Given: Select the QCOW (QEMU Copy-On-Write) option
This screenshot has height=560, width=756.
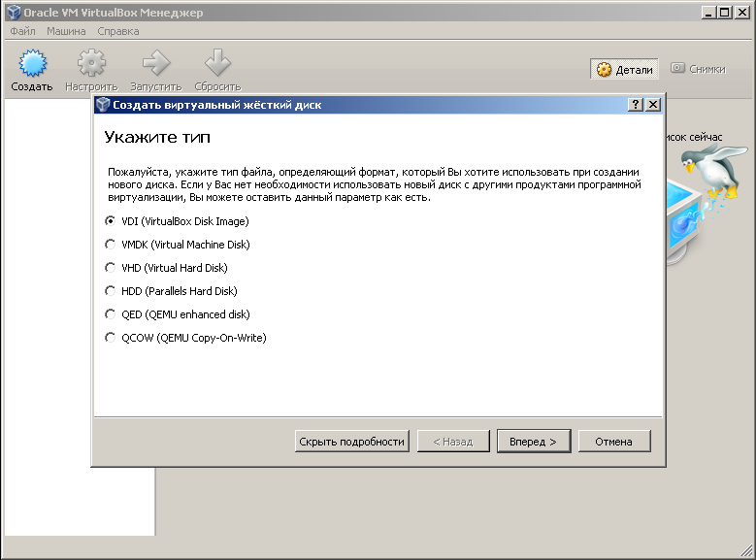Looking at the screenshot, I should [x=185, y=338].
